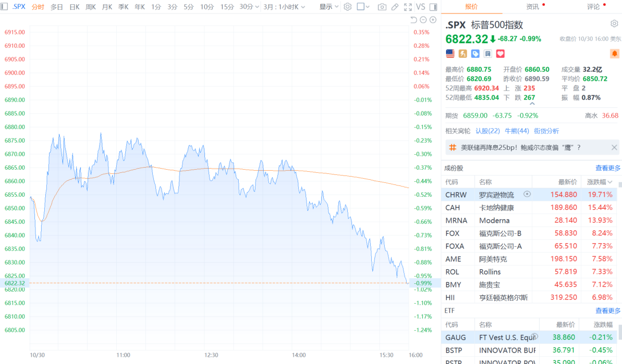Image resolution: width=622 pixels, height=364 pixels.
Task: Open the VS compare function
Action: point(420,7)
